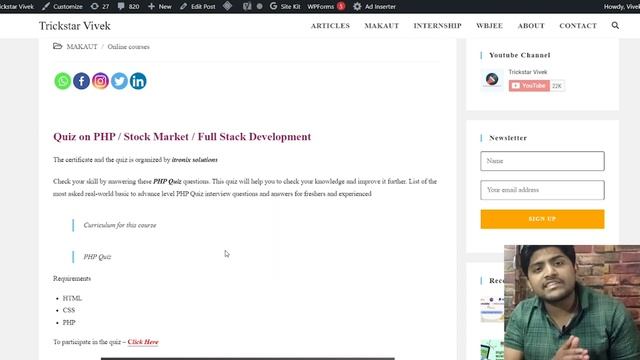This screenshot has height=360, width=640.
Task: Click the Yoast icon in admin bar
Action: click(x=247, y=7)
